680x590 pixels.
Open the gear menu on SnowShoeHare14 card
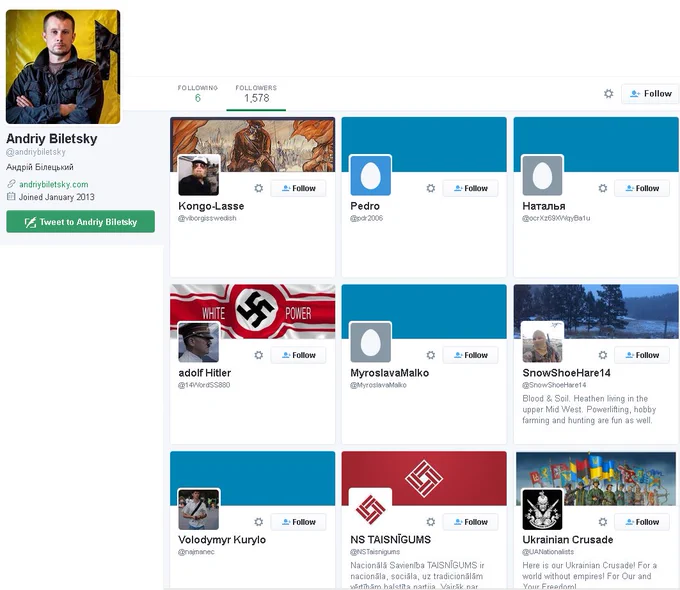[x=603, y=355]
